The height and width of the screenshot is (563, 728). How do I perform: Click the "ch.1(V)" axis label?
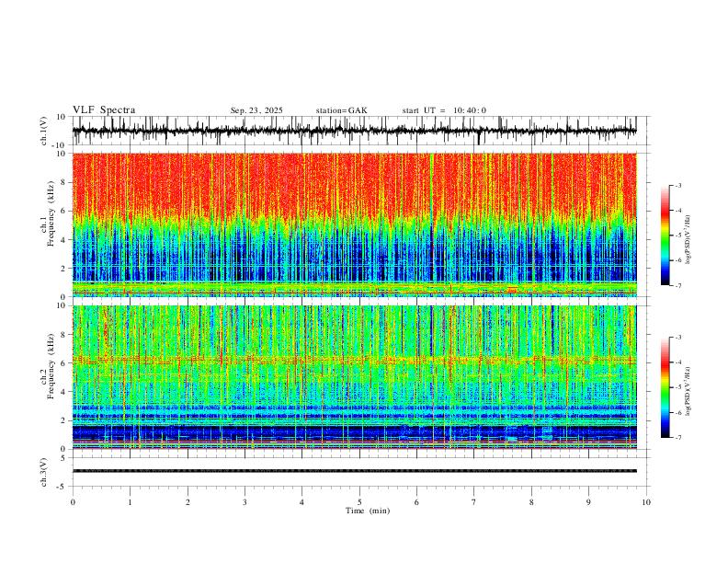click(x=44, y=131)
